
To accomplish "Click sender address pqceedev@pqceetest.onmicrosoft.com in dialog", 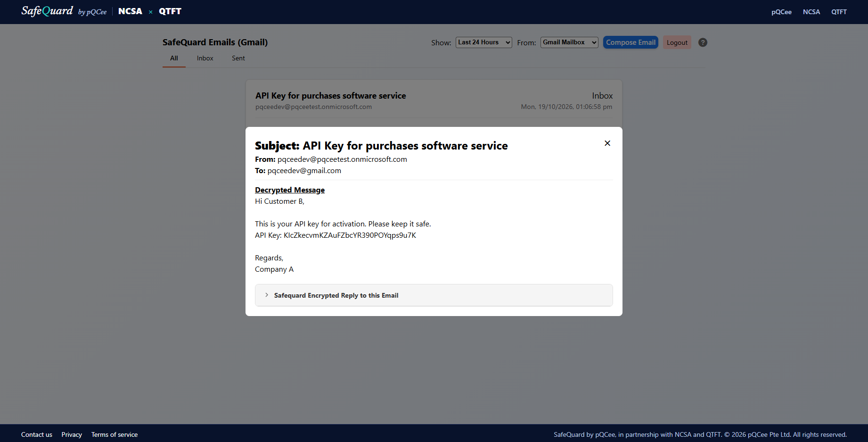I will (x=342, y=159).
